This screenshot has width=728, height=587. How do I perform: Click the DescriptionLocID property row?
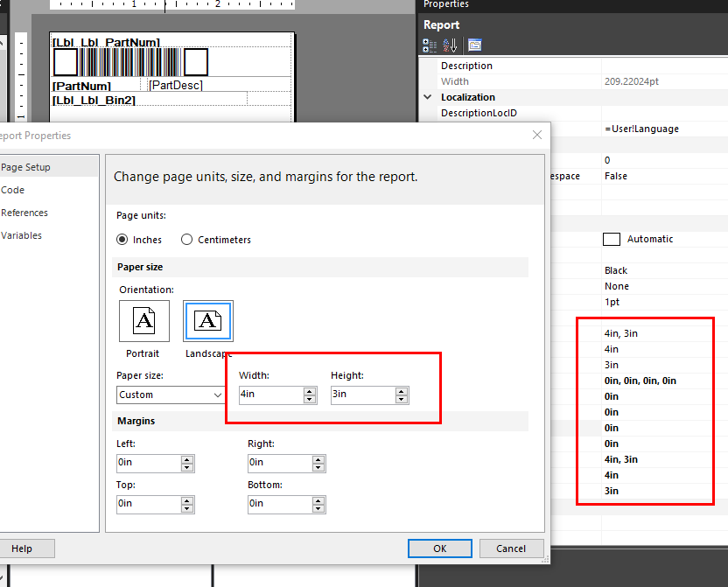coord(573,113)
